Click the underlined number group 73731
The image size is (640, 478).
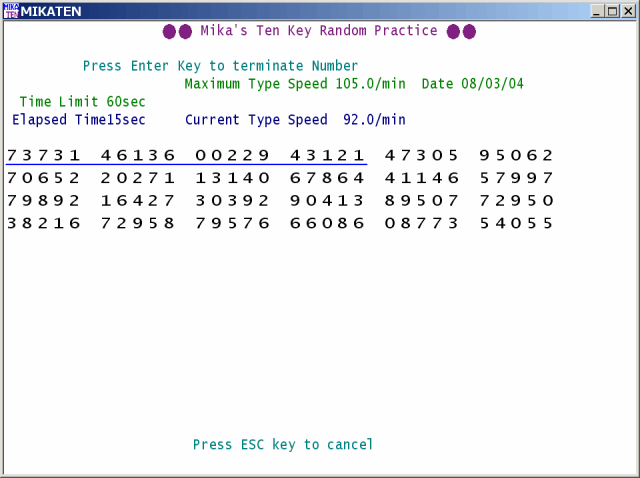[44, 155]
